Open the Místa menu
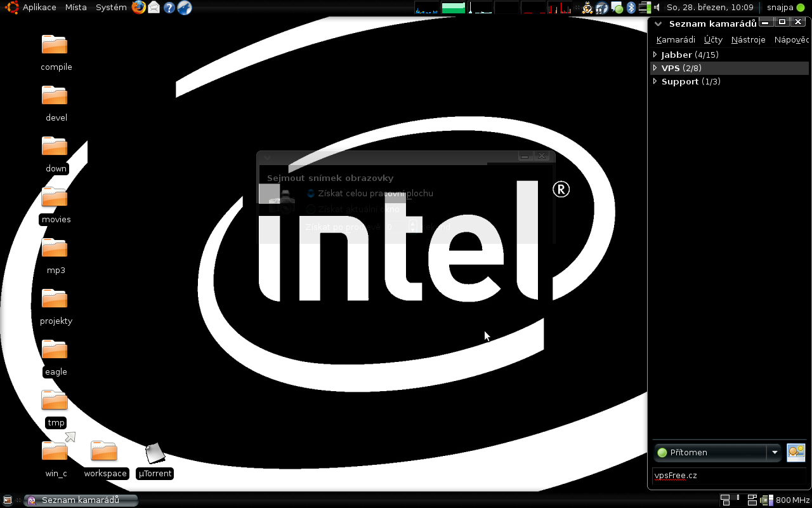 tap(76, 8)
